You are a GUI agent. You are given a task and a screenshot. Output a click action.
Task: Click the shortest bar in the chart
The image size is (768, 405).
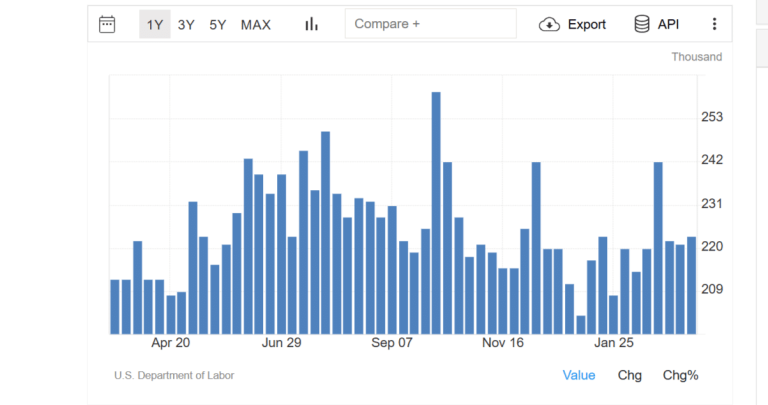(581, 325)
